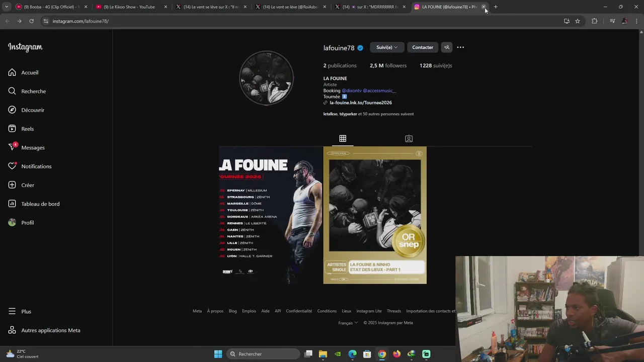Switch to the tagged photos tab
644x362 pixels.
coord(409,138)
